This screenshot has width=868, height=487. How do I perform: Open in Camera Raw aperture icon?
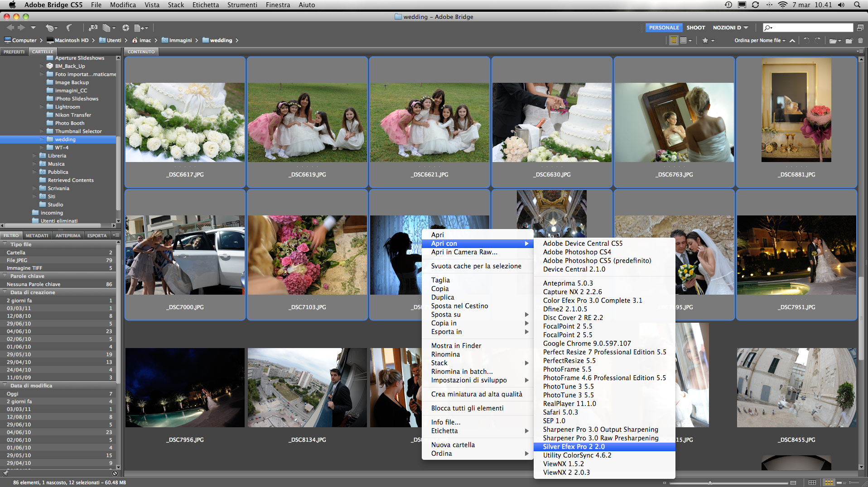click(125, 28)
